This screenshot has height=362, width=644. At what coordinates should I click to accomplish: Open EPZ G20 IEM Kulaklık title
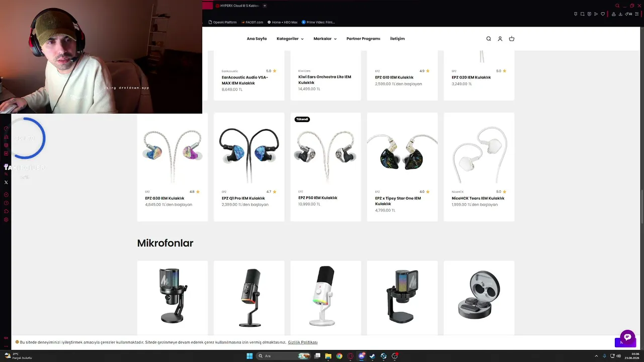point(471,77)
